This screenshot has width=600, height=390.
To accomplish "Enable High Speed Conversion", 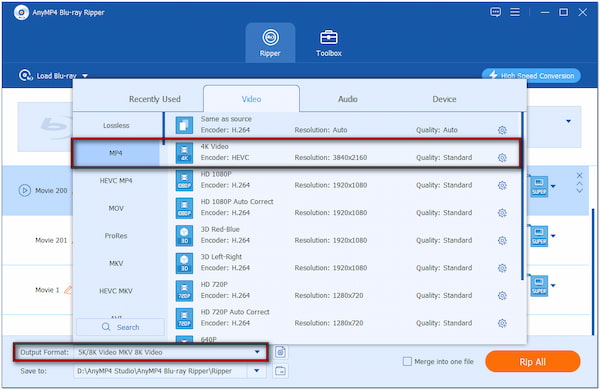I will [x=531, y=76].
